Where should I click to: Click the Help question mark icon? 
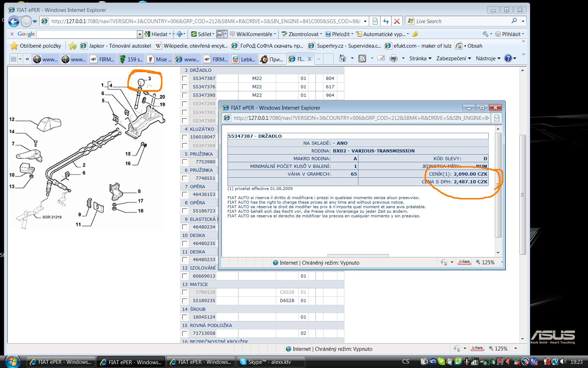point(508,59)
